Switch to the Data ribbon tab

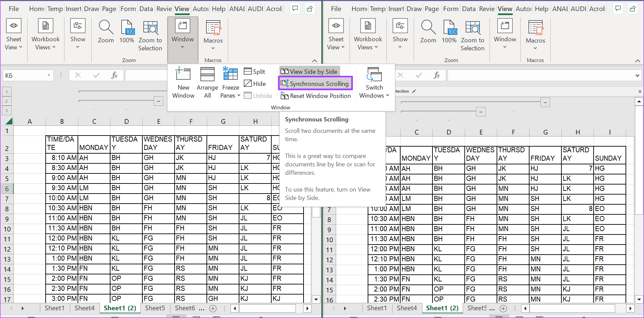click(x=146, y=9)
